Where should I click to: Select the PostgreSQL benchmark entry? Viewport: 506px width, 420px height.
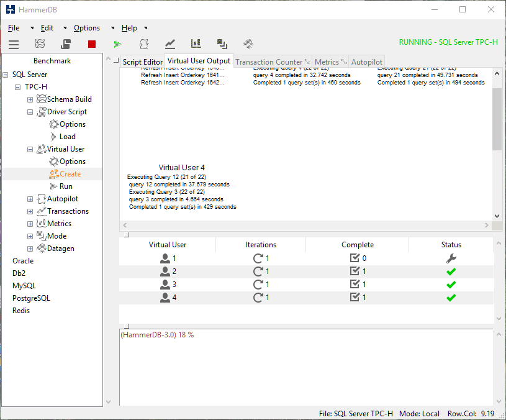click(31, 298)
